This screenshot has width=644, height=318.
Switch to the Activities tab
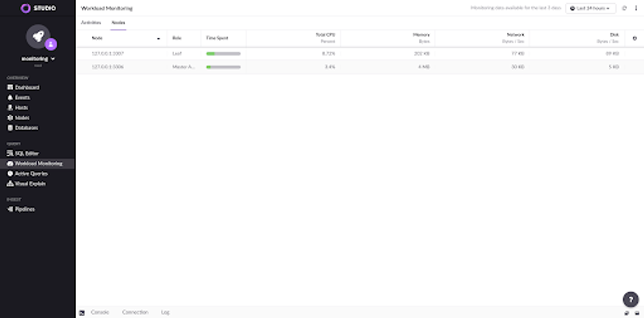click(x=91, y=23)
